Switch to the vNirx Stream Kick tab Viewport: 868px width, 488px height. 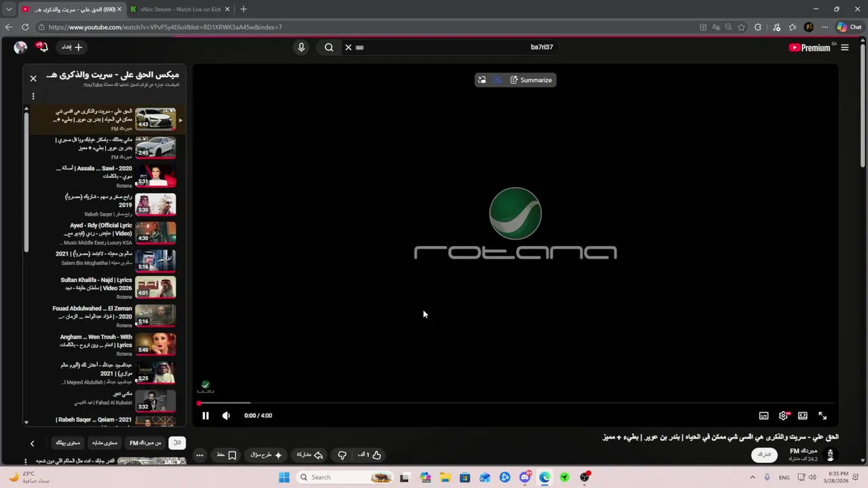click(180, 9)
